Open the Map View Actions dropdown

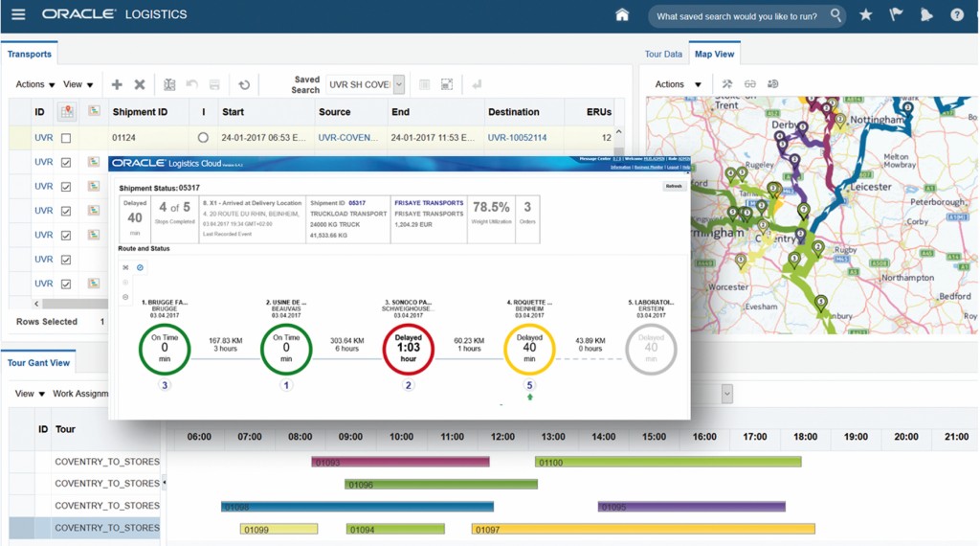pos(678,84)
